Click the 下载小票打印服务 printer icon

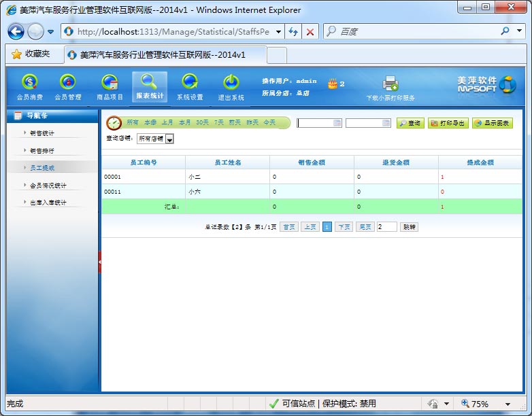390,84
